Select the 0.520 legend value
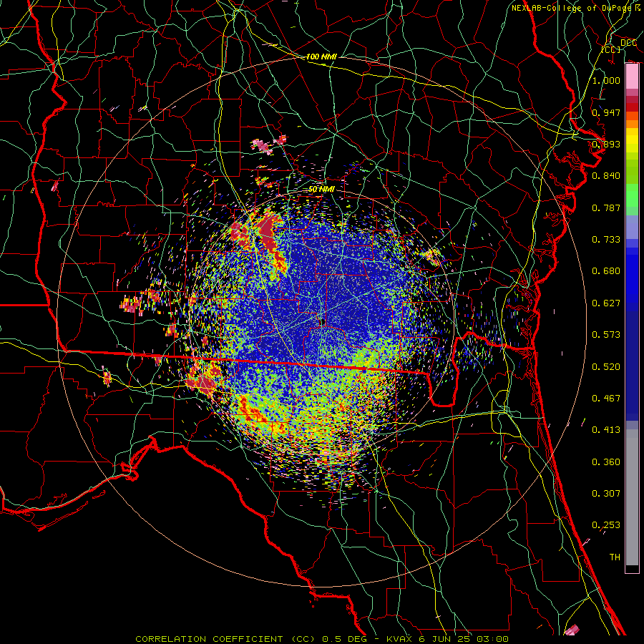Image resolution: width=644 pixels, height=644 pixels. pyautogui.click(x=606, y=367)
